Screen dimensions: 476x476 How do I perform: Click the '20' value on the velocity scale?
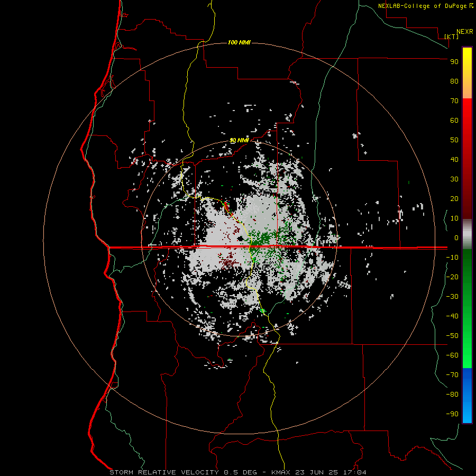click(454, 199)
